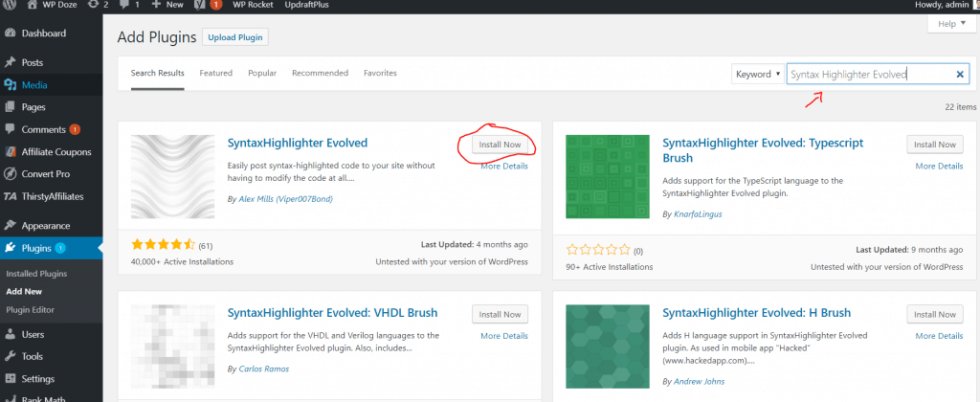The width and height of the screenshot is (980, 402).
Task: Click SyntaxHighlighter Evolved wavy gray thumbnail
Action: [173, 176]
